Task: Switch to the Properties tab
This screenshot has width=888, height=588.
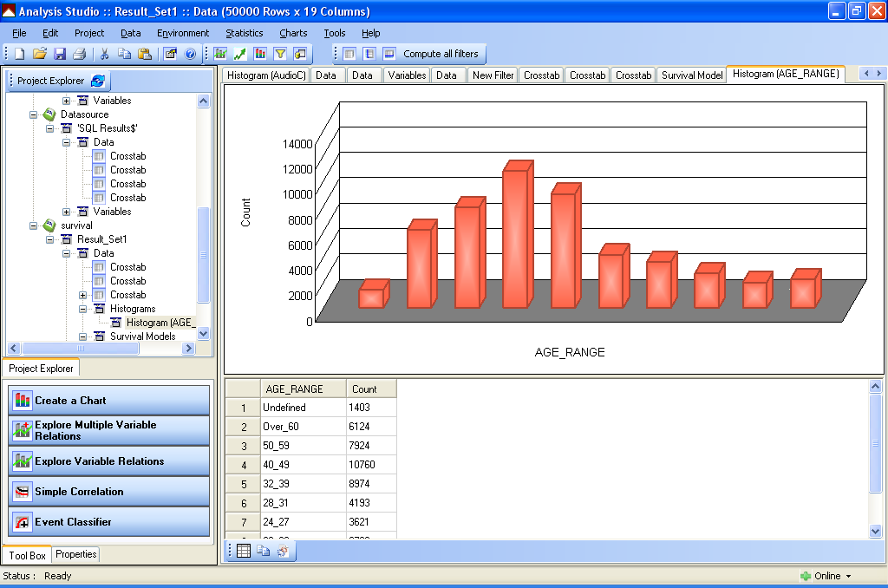Action: (76, 554)
